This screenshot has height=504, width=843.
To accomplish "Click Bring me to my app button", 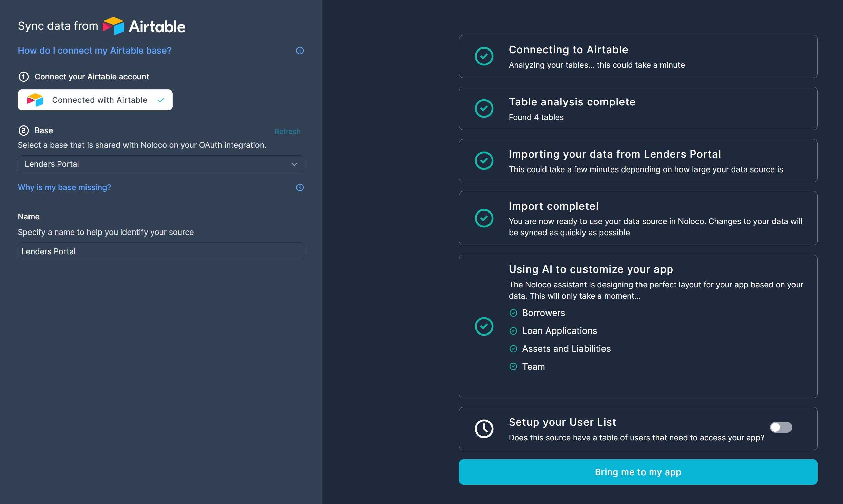I will (638, 472).
